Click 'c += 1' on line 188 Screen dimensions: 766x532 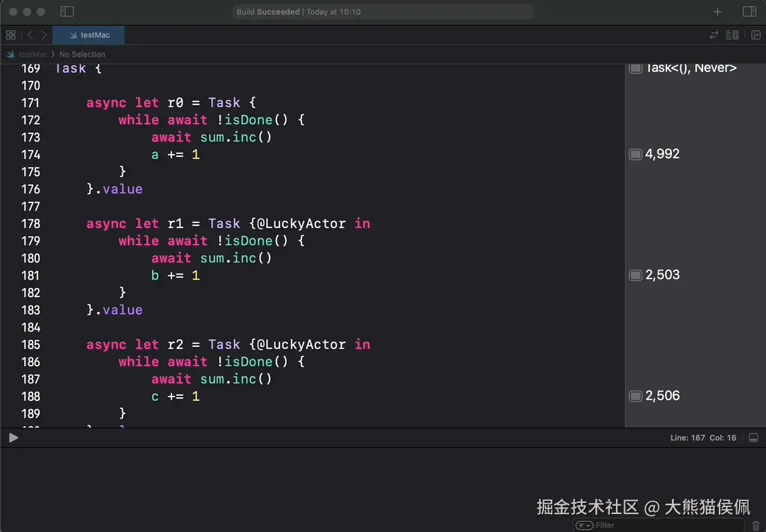pos(176,397)
